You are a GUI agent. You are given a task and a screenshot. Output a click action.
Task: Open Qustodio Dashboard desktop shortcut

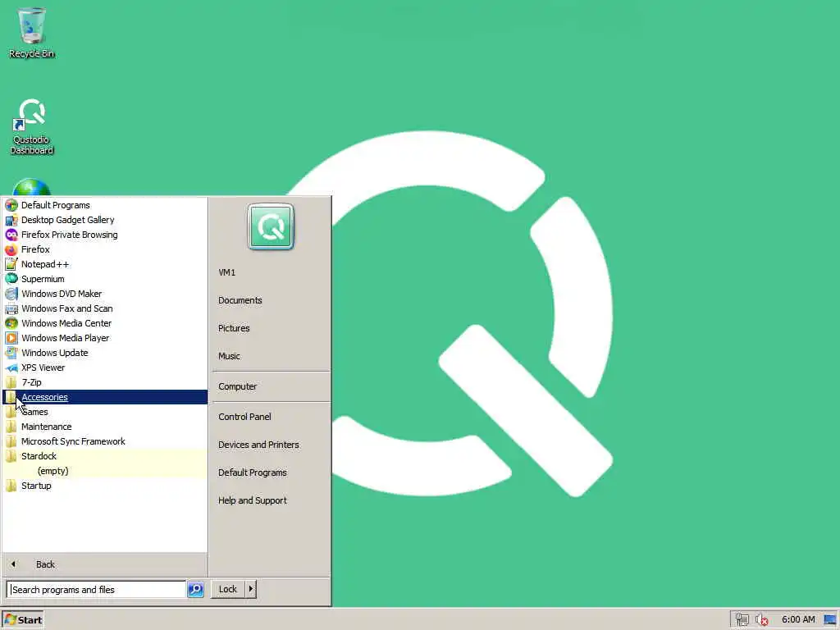[x=32, y=126]
